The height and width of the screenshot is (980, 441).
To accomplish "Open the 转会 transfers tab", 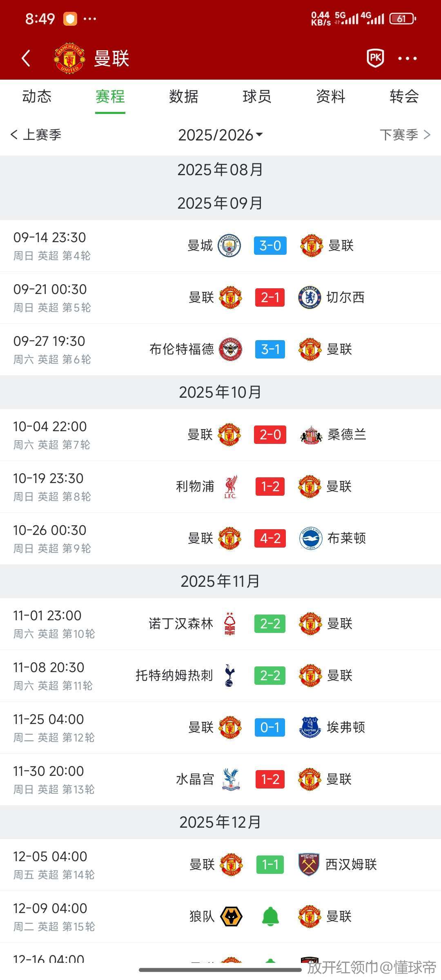I will (x=404, y=97).
